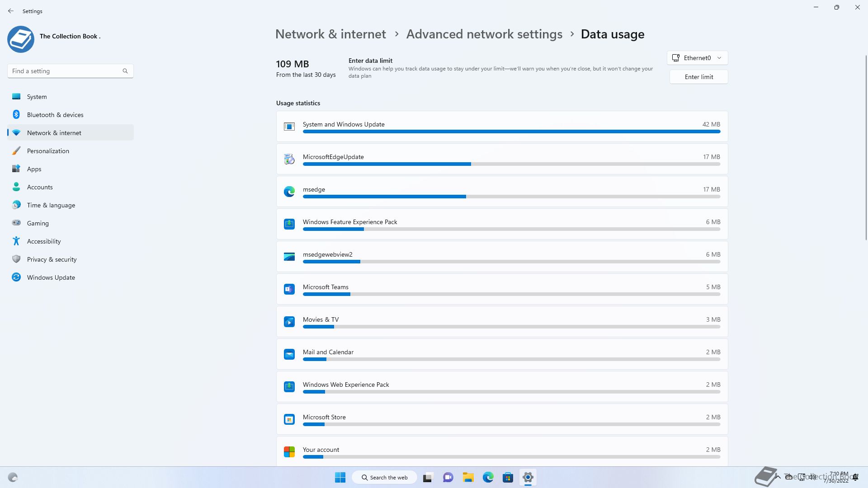Open Accessibility settings
The height and width of the screenshot is (488, 868).
tap(71, 241)
